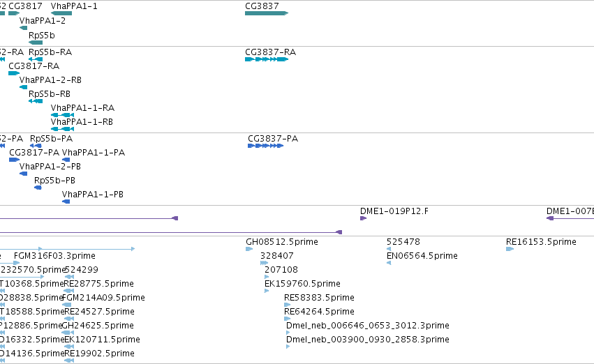Select the 524299 feature label
Viewport: 594px width, 364px height.
tap(82, 270)
